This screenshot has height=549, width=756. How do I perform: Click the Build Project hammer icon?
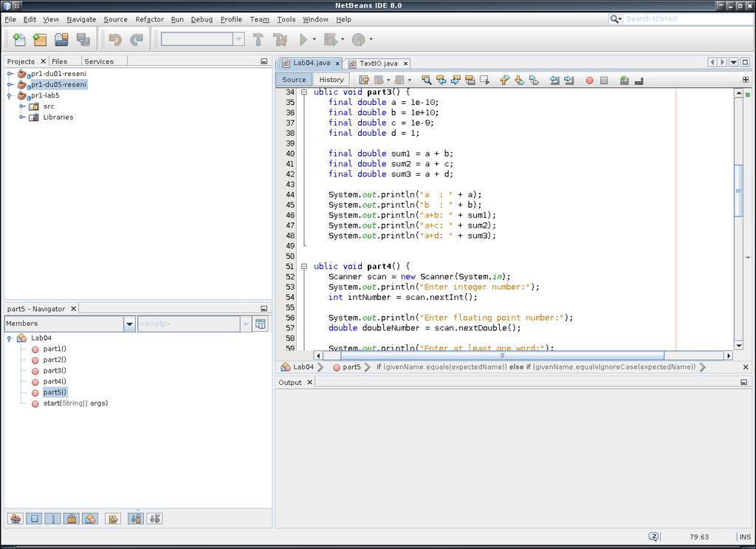258,40
